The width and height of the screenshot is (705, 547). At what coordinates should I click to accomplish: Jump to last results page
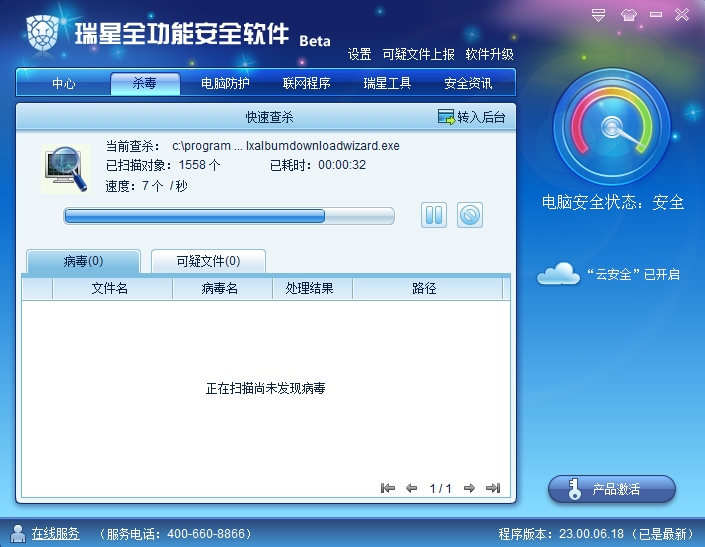493,488
